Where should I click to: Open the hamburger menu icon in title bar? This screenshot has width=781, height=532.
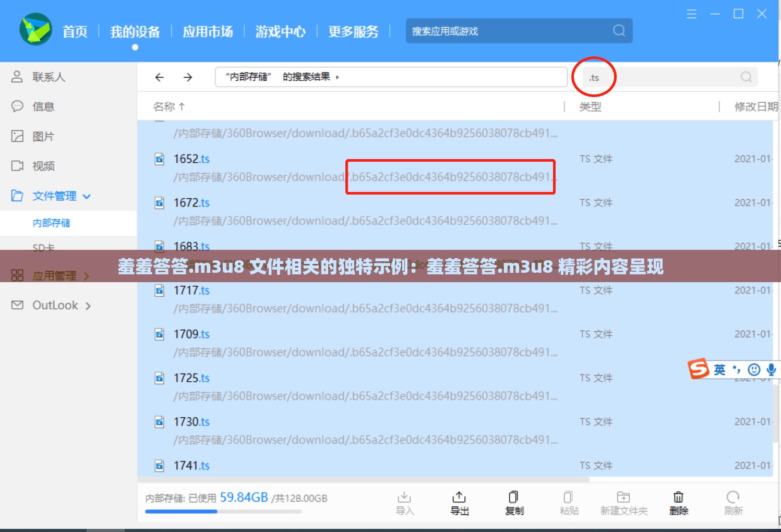click(x=691, y=14)
